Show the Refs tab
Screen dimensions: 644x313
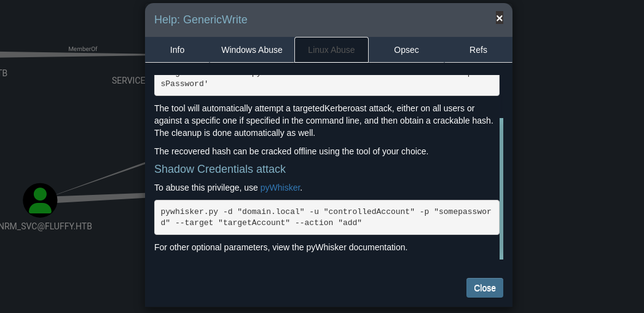(x=478, y=50)
